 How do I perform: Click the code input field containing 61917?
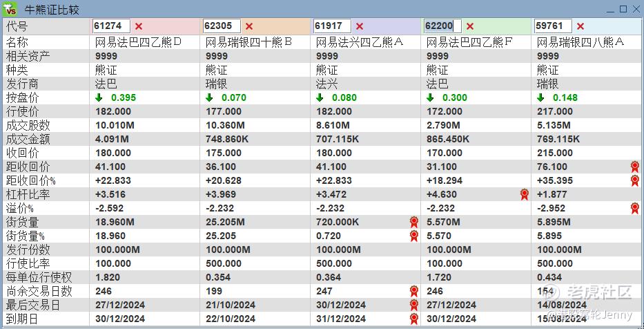pos(332,26)
